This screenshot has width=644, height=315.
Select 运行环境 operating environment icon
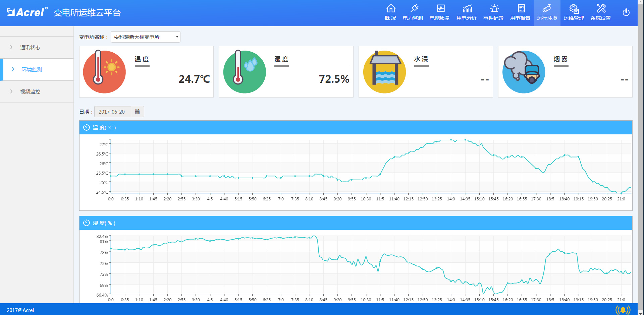(x=547, y=8)
